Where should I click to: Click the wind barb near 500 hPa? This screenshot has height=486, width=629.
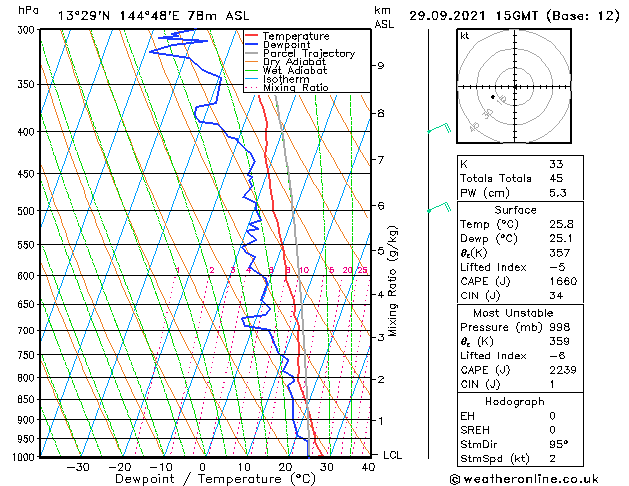(440, 207)
